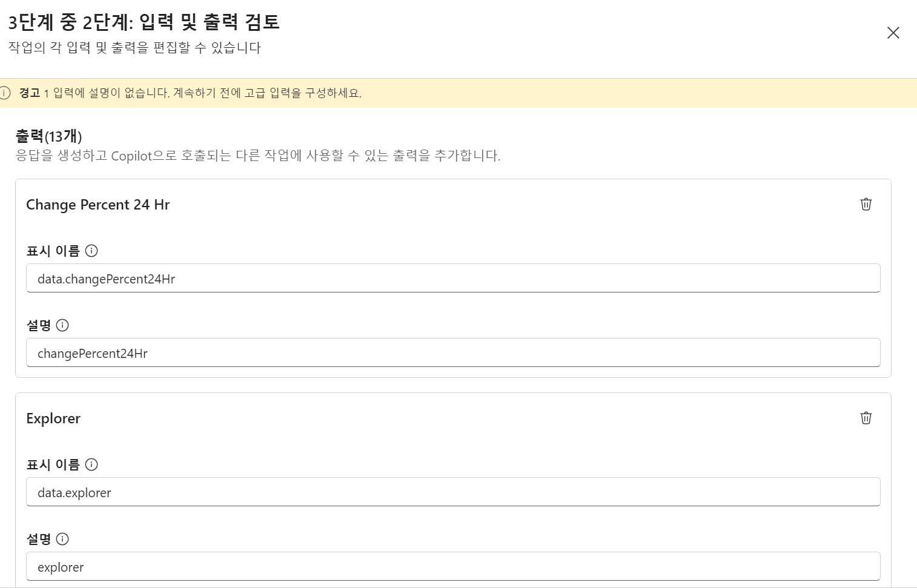Image resolution: width=917 pixels, height=588 pixels.
Task: Focus the changePercent24Hr description field
Action: (453, 352)
